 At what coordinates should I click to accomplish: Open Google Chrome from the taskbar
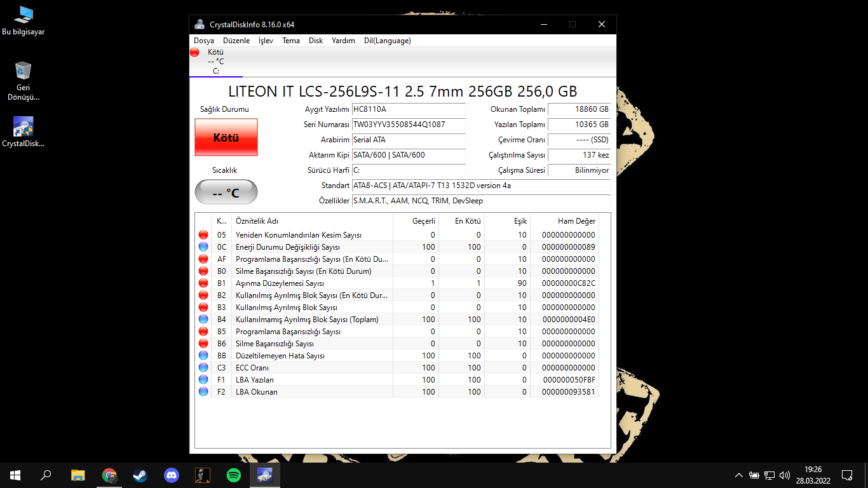109,475
